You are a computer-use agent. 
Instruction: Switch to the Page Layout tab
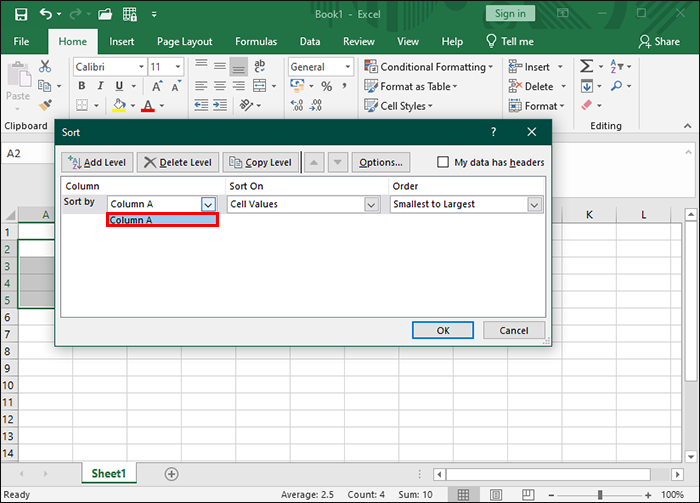point(184,42)
